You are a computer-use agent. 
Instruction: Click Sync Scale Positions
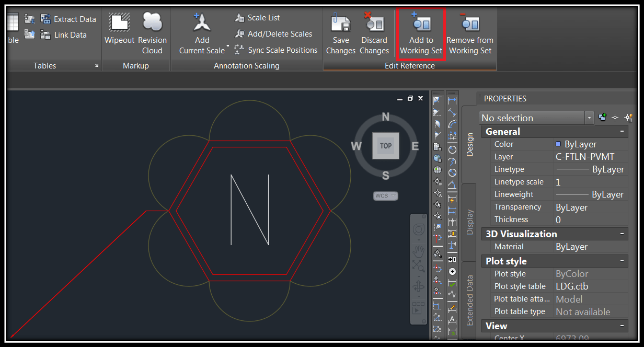(275, 50)
